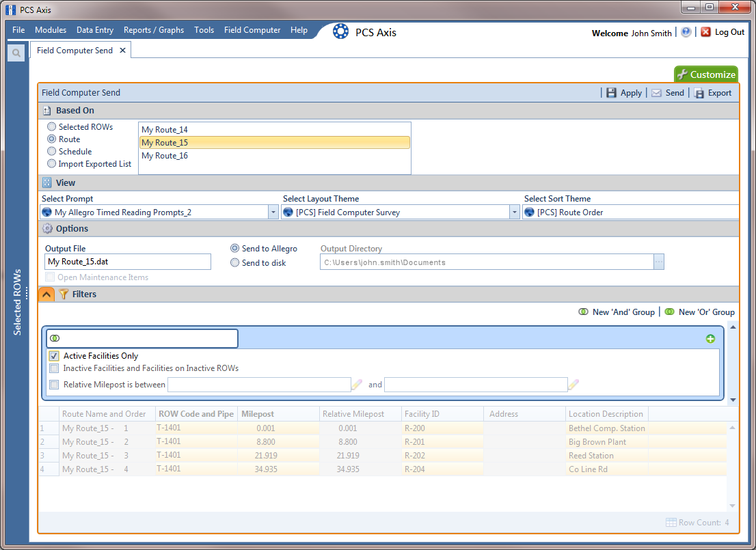This screenshot has height=550, width=756.
Task: Open the Modules menu
Action: 51,30
